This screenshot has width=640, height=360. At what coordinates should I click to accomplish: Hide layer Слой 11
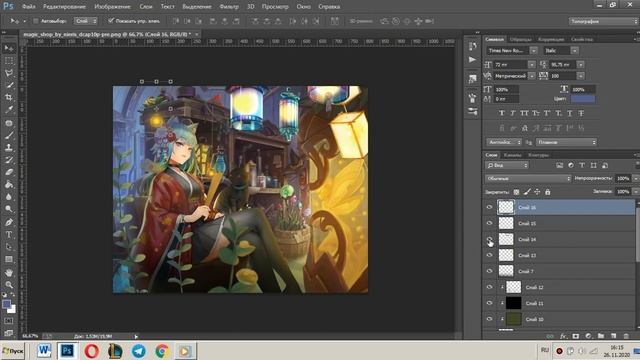pyautogui.click(x=489, y=303)
